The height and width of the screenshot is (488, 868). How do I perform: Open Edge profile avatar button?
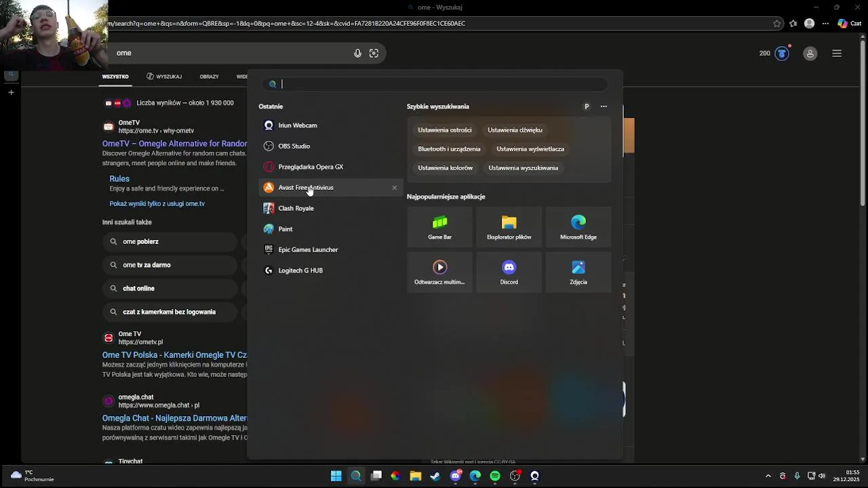click(x=809, y=23)
